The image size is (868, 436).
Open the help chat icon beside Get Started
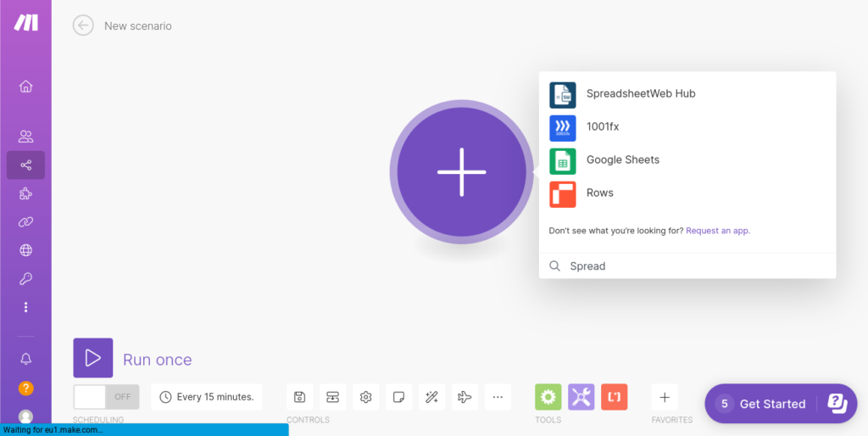tap(837, 403)
